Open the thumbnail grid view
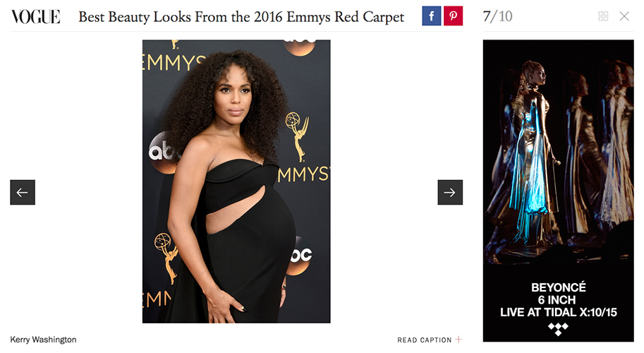Image resolution: width=644 pixels, height=353 pixels. tap(603, 16)
